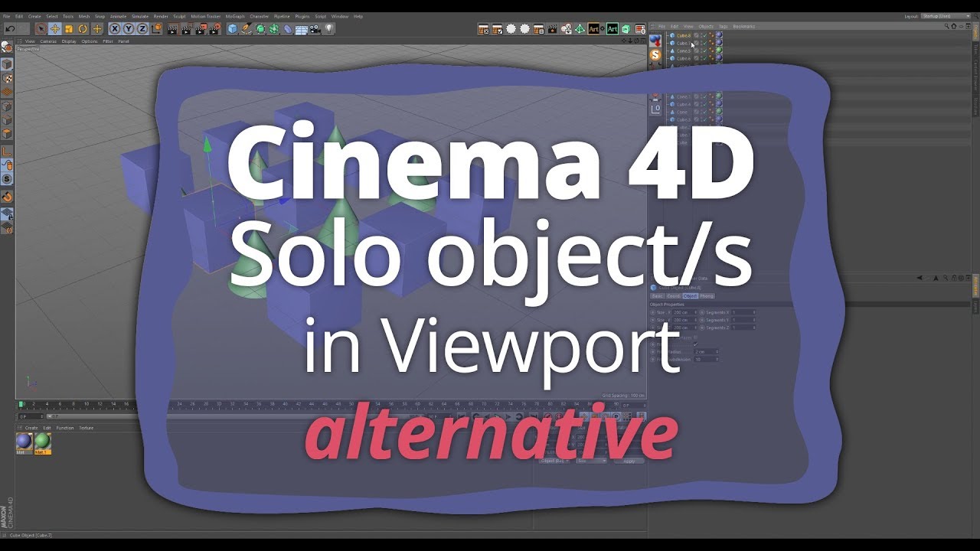This screenshot has width=980, height=551.
Task: Open Edit Render Settings icon
Action: coord(214,29)
